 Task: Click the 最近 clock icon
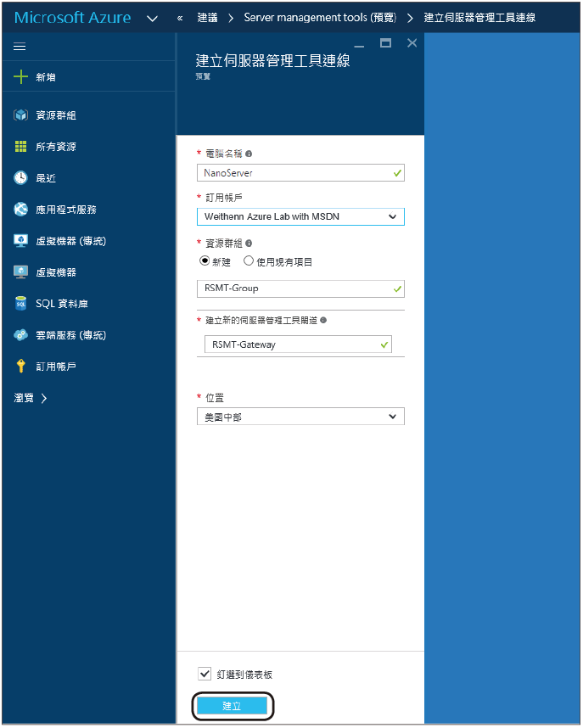[x=20, y=178]
